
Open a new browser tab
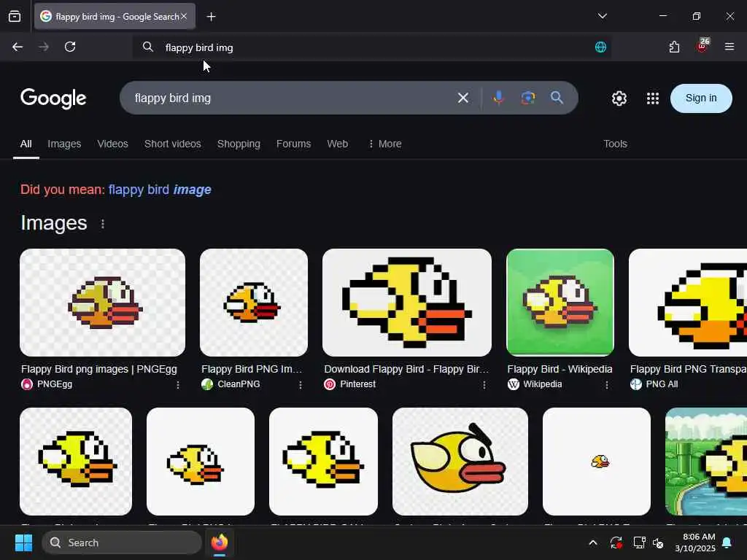pyautogui.click(x=211, y=17)
